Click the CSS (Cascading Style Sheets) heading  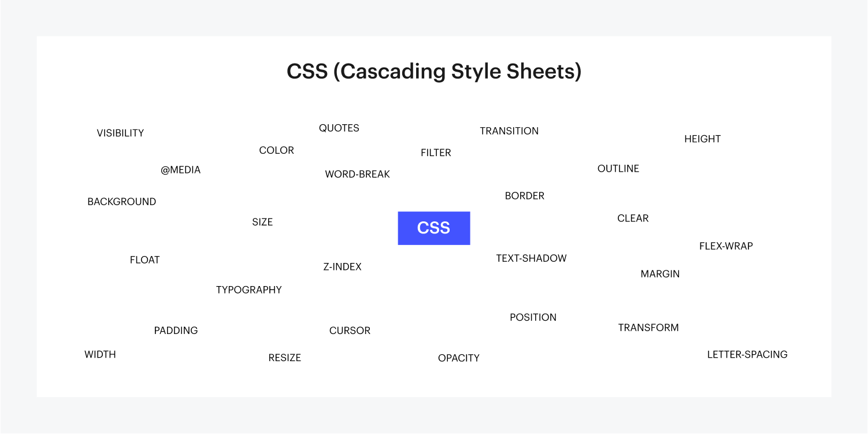coord(433,72)
